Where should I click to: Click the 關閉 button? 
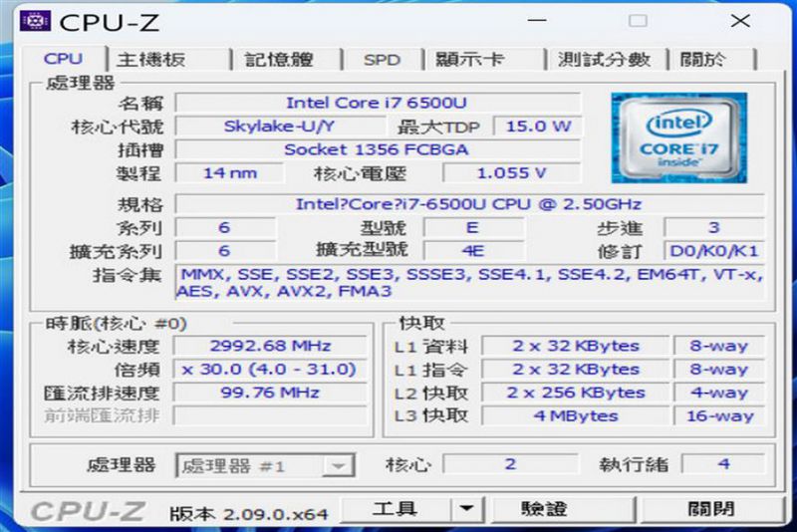(x=711, y=509)
